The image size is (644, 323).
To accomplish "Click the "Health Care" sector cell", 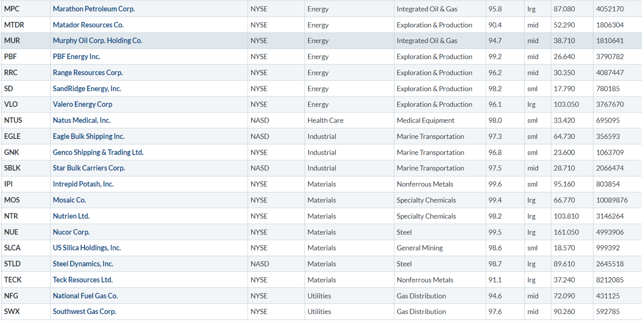I will coord(325,120).
